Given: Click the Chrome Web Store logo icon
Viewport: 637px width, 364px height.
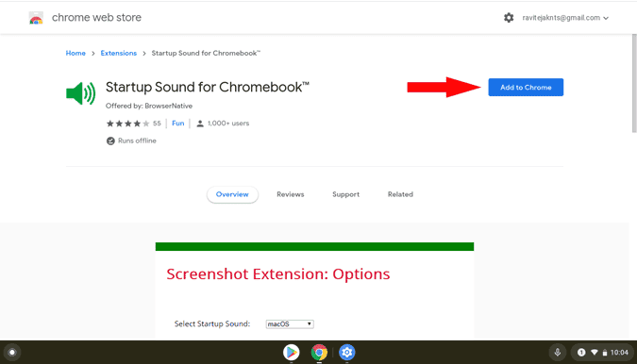Looking at the screenshot, I should pos(36,18).
